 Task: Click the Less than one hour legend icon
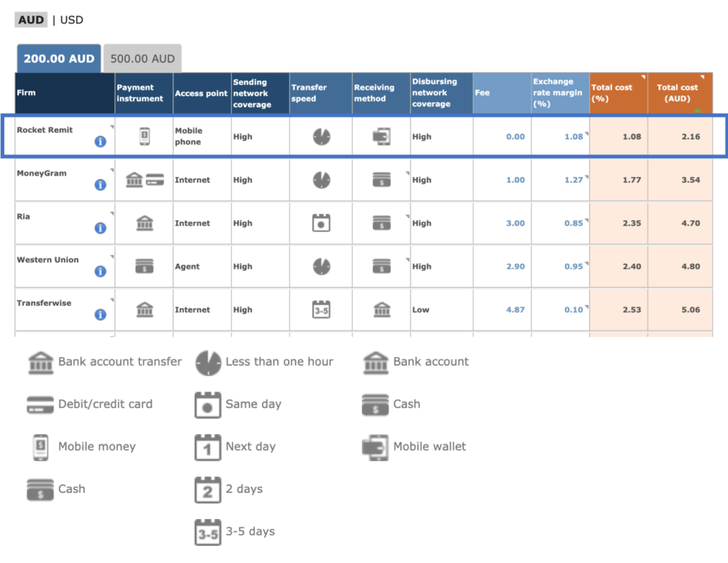[208, 363]
